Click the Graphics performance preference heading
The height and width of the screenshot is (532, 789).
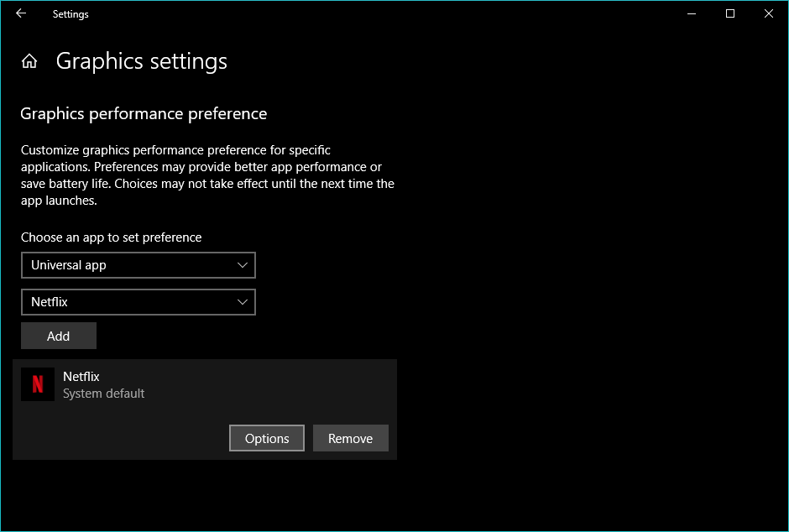point(144,113)
